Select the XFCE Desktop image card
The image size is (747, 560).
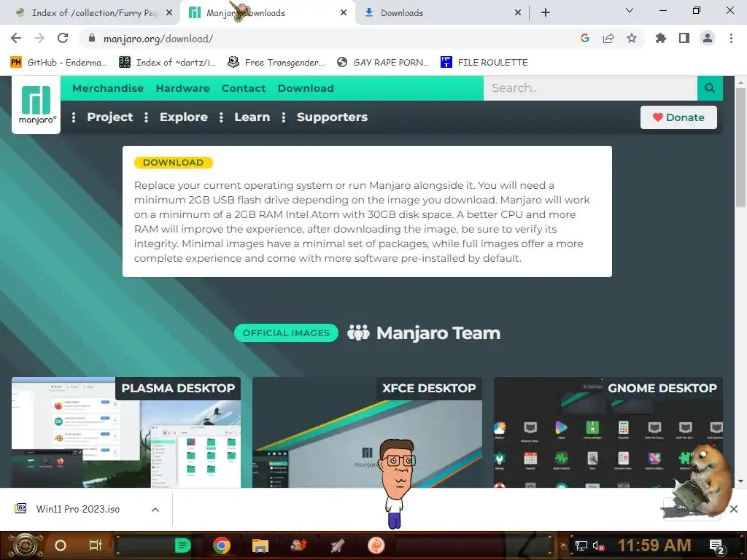click(368, 432)
